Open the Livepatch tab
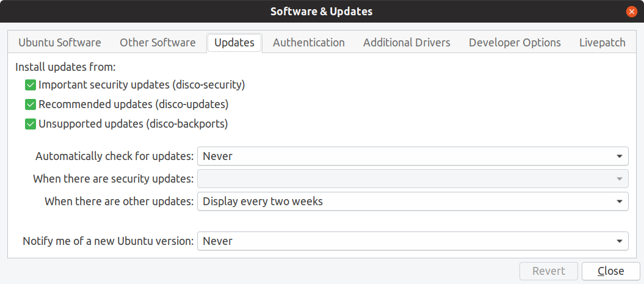 coord(602,43)
